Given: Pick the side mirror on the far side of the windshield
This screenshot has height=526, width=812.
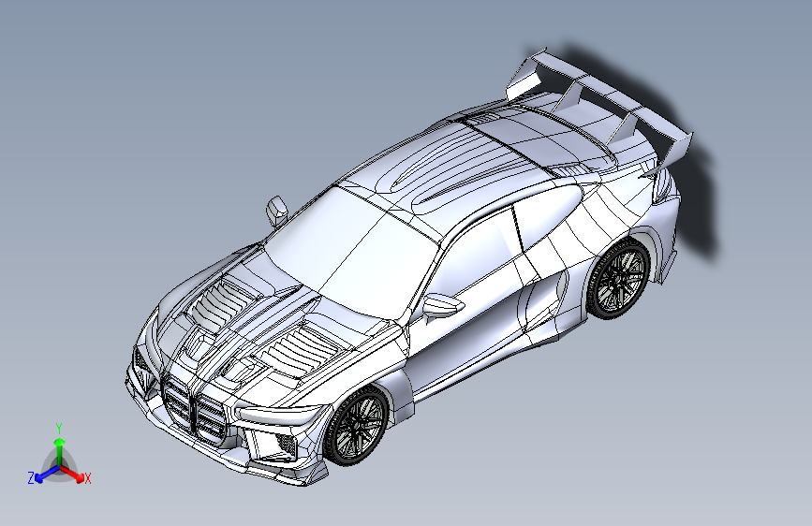Looking at the screenshot, I should pyautogui.click(x=277, y=212).
